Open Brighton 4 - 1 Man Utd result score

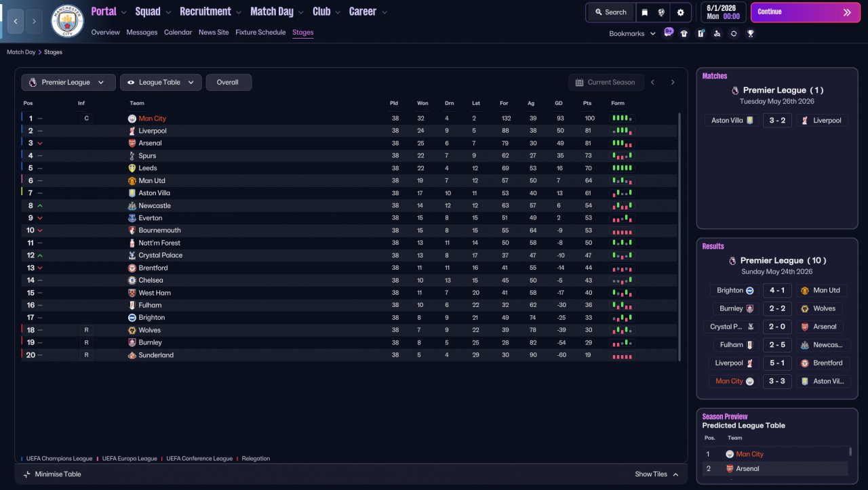coord(776,291)
